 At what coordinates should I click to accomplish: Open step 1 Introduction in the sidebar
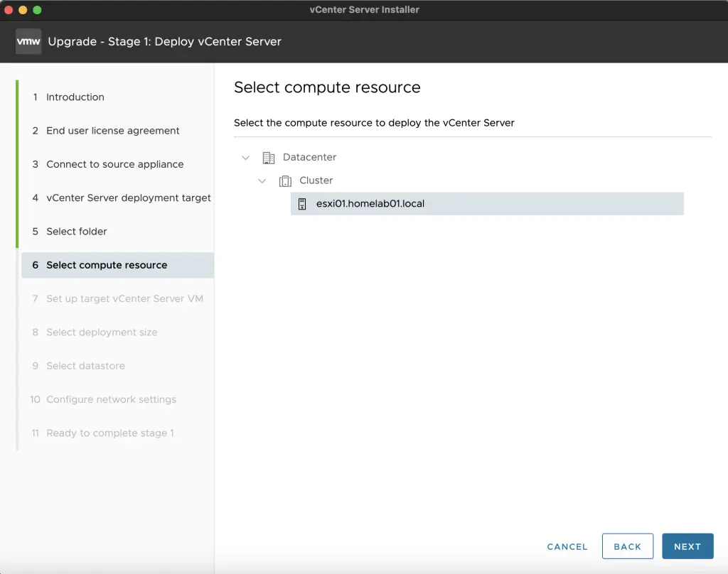(x=76, y=97)
